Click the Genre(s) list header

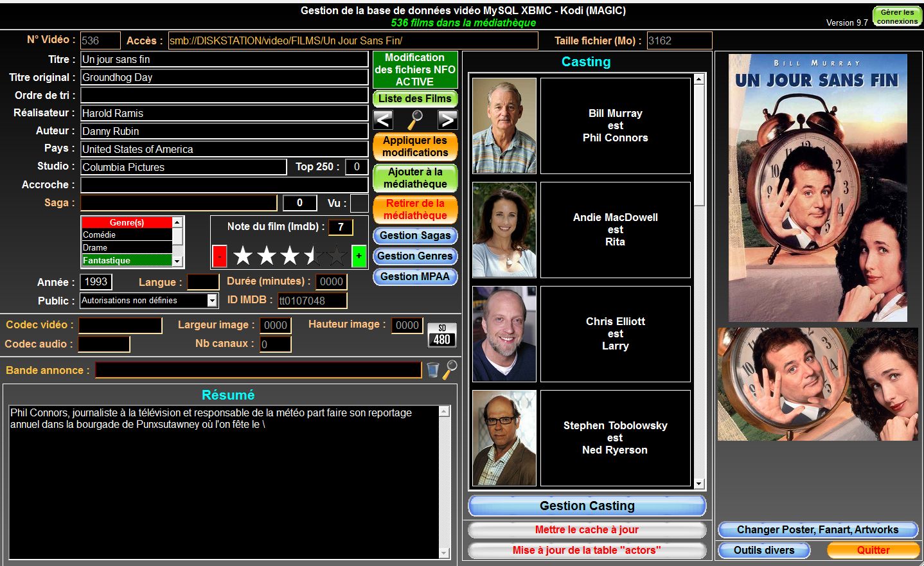[x=127, y=222]
